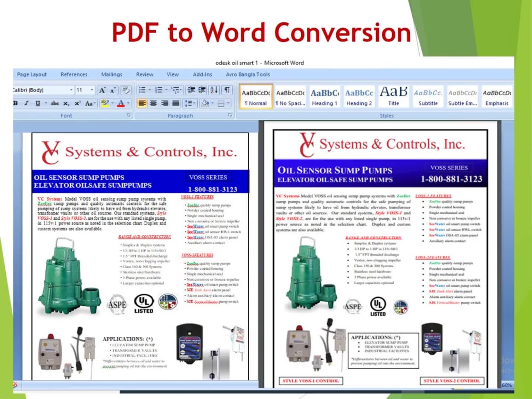Switch to the View tab
This screenshot has width=532, height=399.
click(172, 74)
